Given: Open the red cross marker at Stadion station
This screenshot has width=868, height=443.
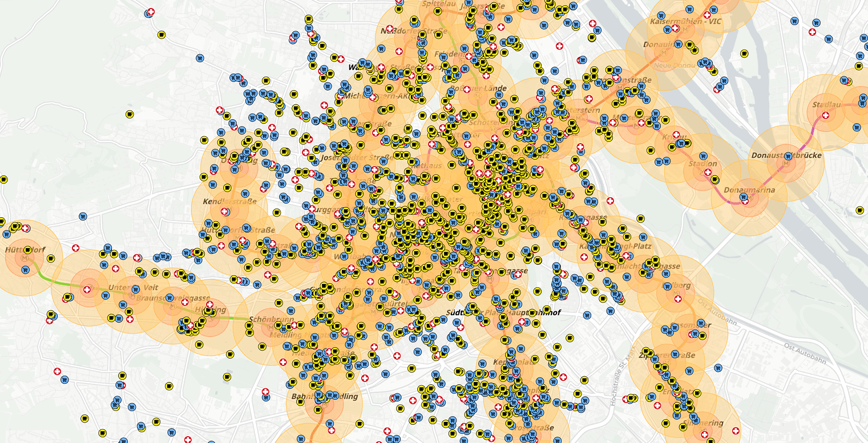Looking at the screenshot, I should [708, 172].
